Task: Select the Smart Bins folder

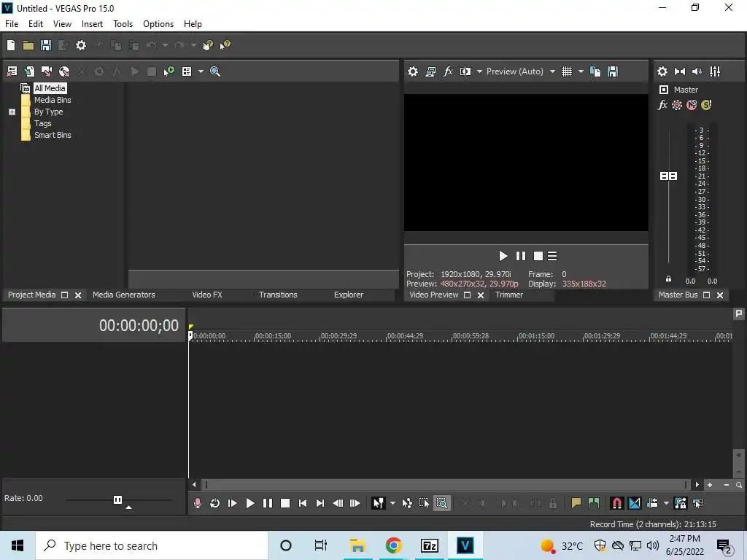Action: [x=53, y=135]
